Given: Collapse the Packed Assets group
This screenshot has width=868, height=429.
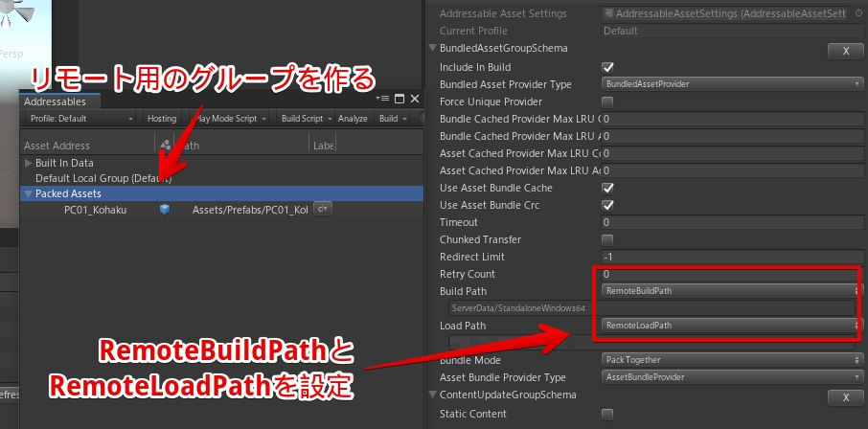Looking at the screenshot, I should coord(28,193).
